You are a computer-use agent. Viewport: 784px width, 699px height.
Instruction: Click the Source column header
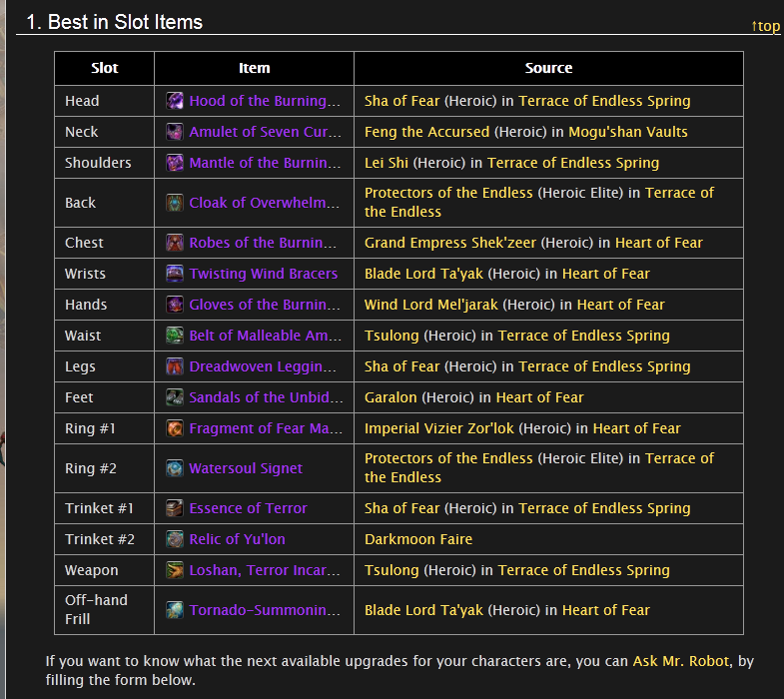[x=548, y=68]
